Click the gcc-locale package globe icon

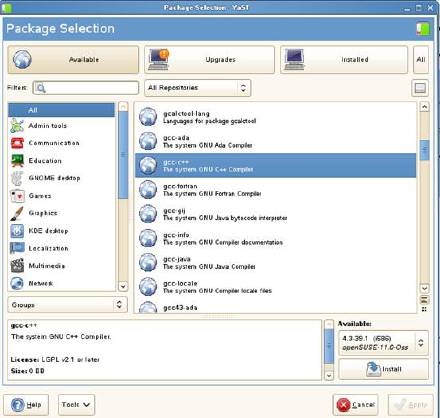tap(148, 287)
